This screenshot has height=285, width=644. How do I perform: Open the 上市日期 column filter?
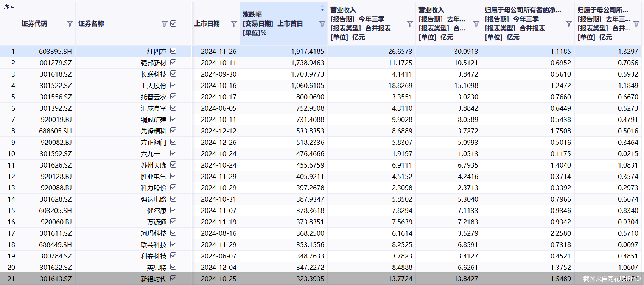pyautogui.click(x=234, y=24)
